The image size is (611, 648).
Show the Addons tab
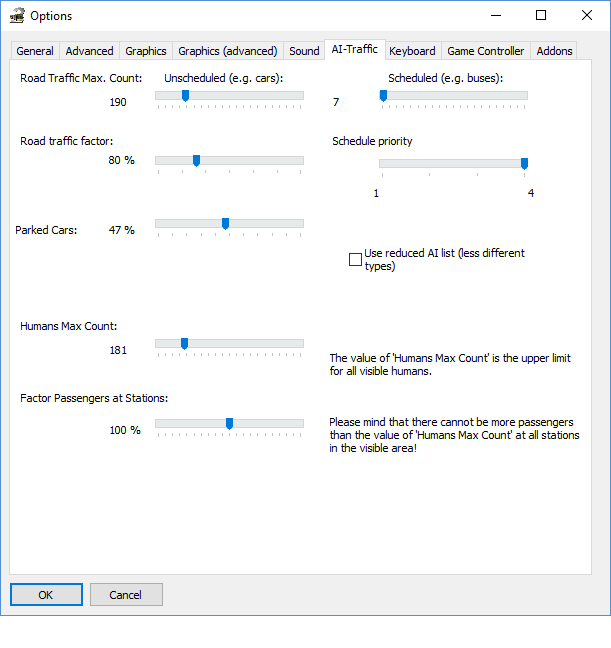click(554, 51)
